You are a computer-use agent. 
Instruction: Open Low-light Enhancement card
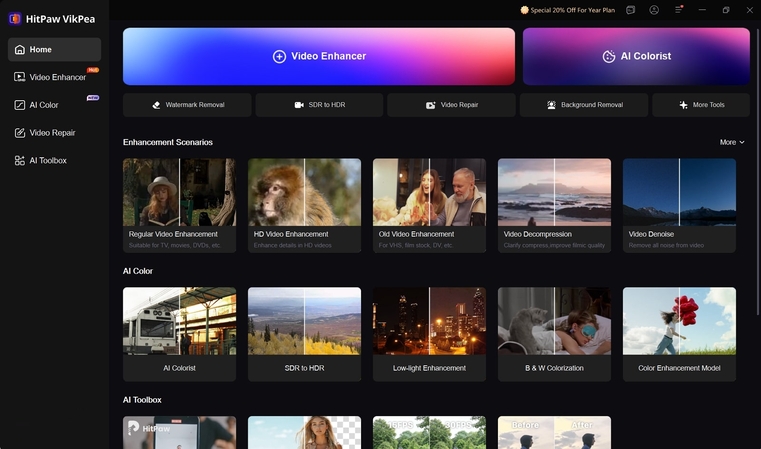coord(430,334)
